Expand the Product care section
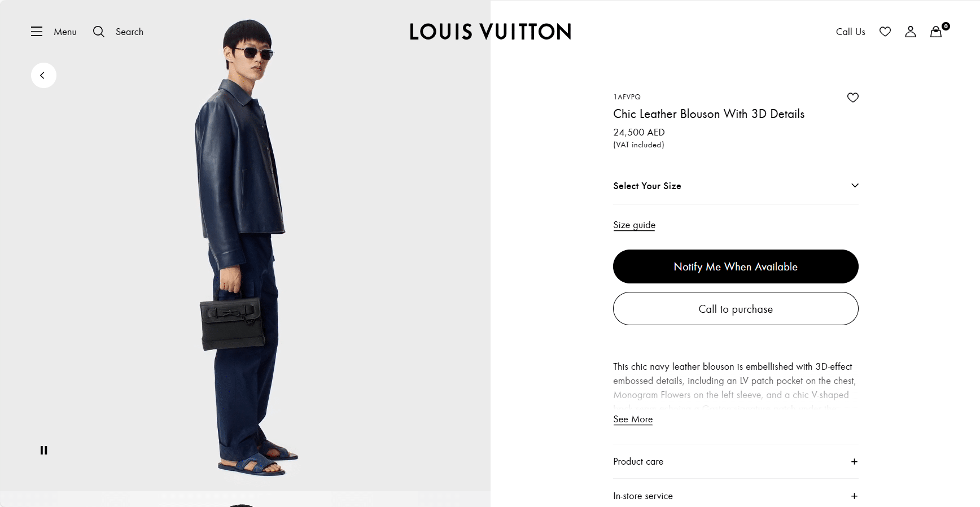980x507 pixels. (854, 462)
